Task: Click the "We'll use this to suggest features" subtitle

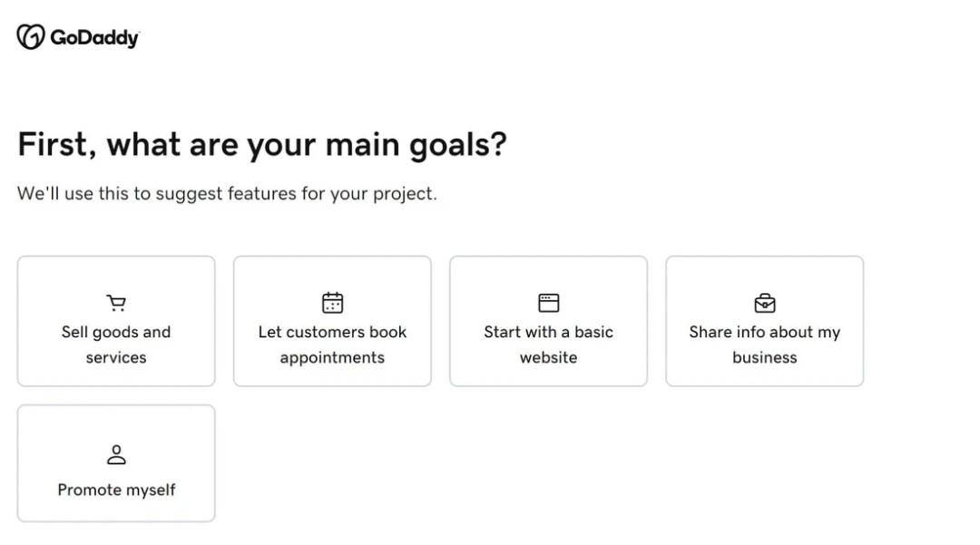Action: point(227,193)
